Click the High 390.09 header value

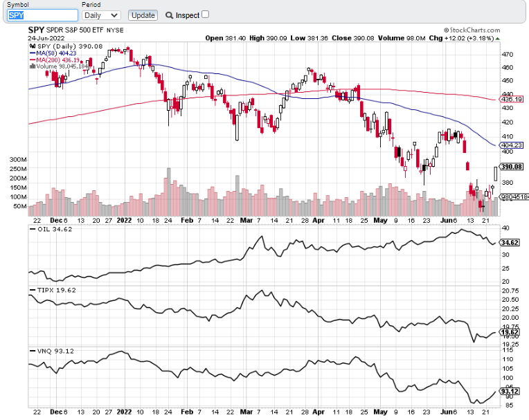tap(268, 38)
